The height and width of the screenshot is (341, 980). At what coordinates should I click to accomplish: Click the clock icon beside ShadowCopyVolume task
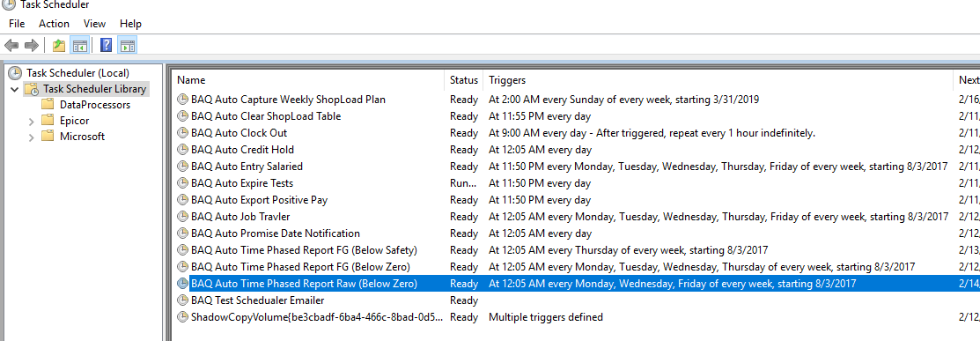[182, 317]
